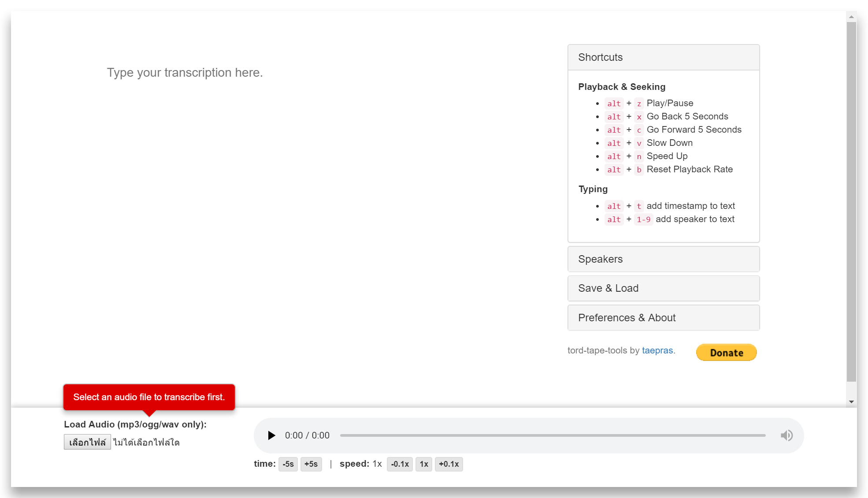The height and width of the screenshot is (498, 868).
Task: Click the 1x speed reset button
Action: (423, 464)
